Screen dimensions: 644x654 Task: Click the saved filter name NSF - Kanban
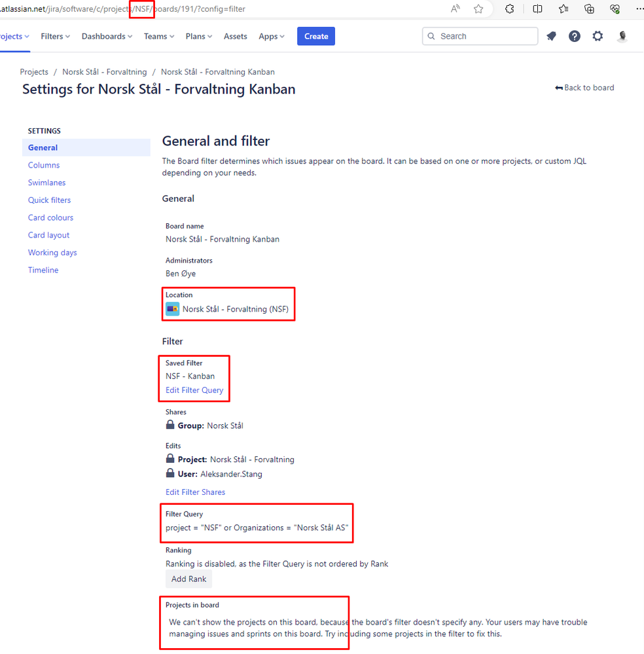tap(190, 376)
